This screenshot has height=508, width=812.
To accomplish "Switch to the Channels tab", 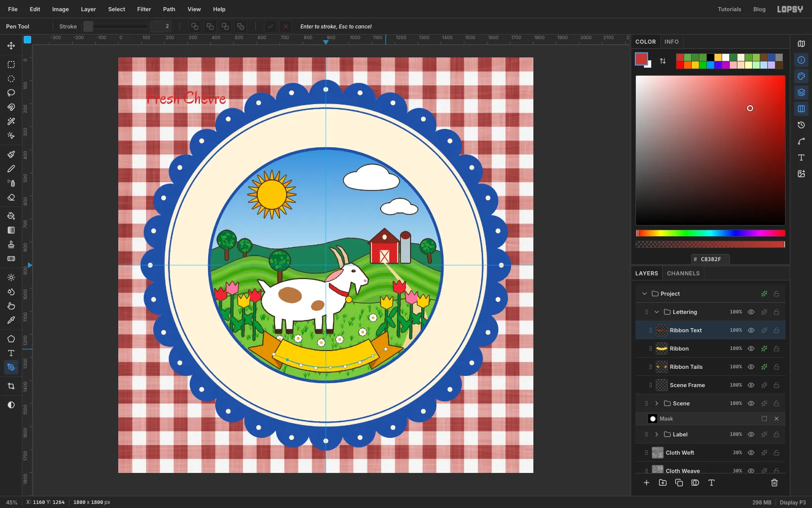I will (683, 273).
